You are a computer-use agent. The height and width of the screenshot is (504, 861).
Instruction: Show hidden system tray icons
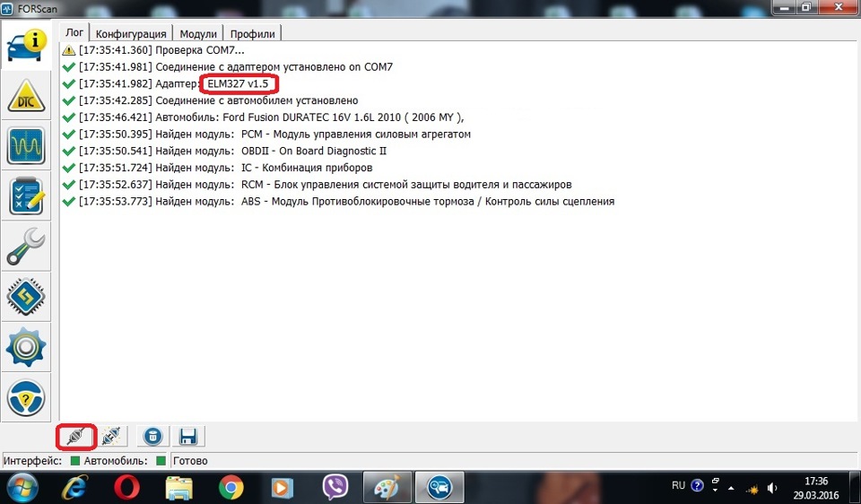pyautogui.click(x=731, y=488)
